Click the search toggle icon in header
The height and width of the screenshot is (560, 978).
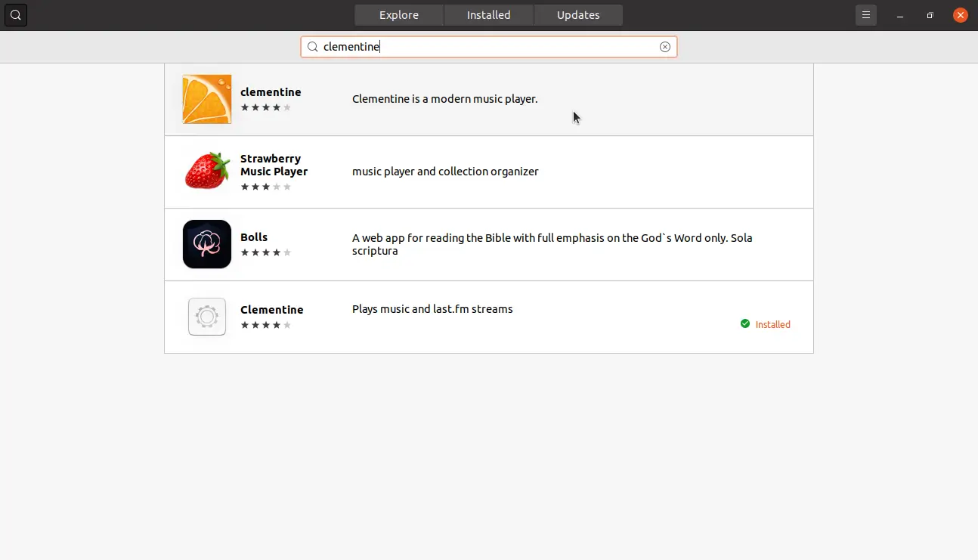tap(16, 15)
